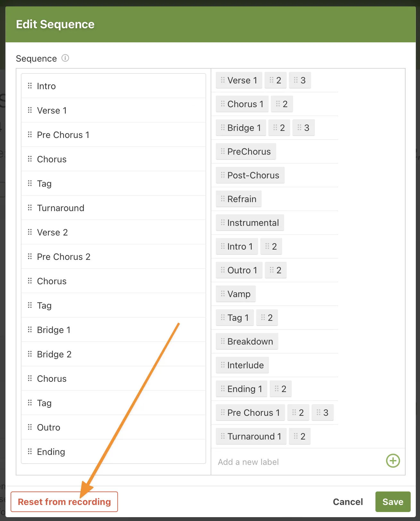Select the Post-Chorus label chip
This screenshot has width=420, height=521.
pos(250,175)
